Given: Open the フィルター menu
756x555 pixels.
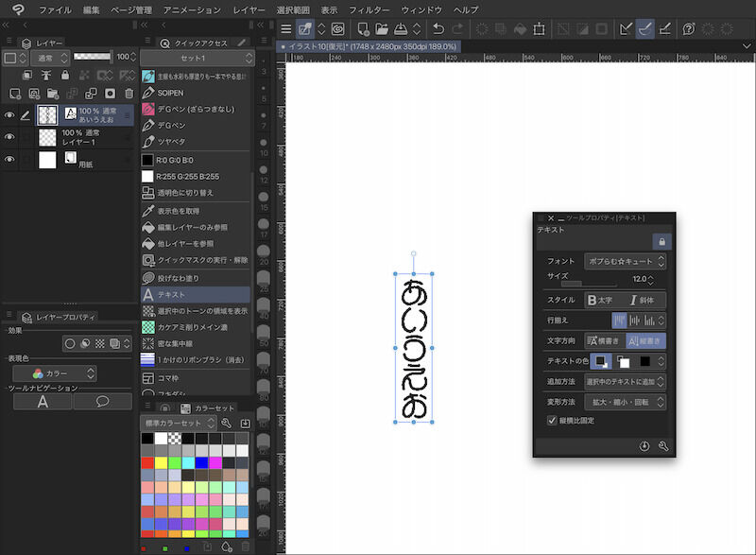Looking at the screenshot, I should coord(369,9).
